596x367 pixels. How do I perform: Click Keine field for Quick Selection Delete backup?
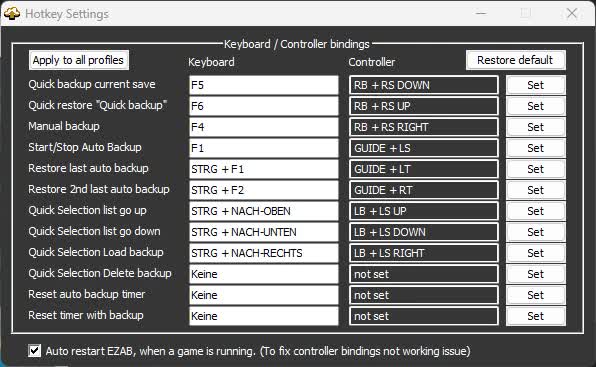[264, 274]
